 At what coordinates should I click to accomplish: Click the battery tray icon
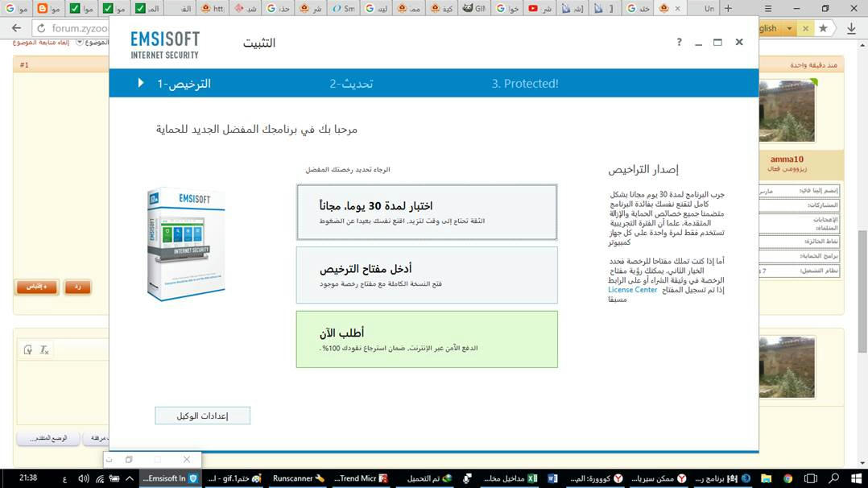(x=114, y=478)
